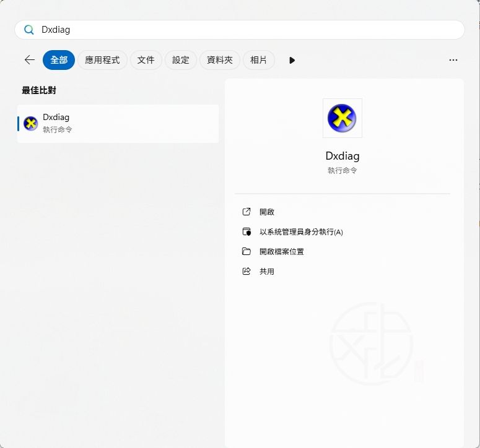This screenshot has width=480, height=448.
Task: Click 執行命令 under Dxdiag in the preview pane
Action: (x=343, y=170)
